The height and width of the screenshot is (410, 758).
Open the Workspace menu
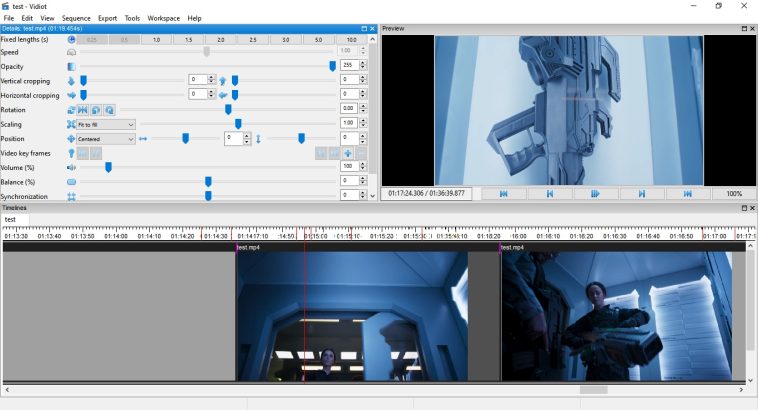click(163, 18)
